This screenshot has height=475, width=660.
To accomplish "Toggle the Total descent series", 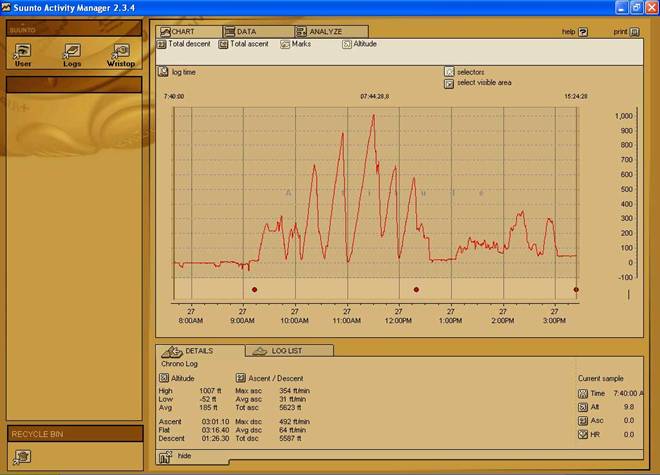I will coord(162,44).
